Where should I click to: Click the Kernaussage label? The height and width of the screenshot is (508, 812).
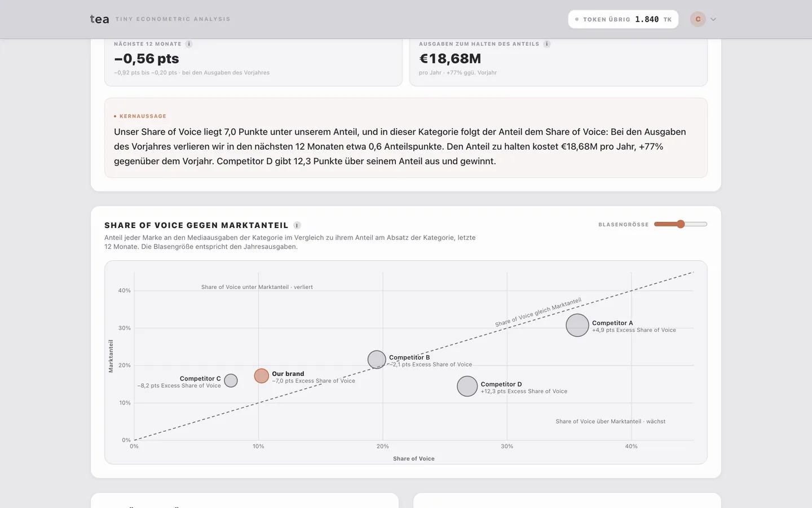[x=143, y=116]
